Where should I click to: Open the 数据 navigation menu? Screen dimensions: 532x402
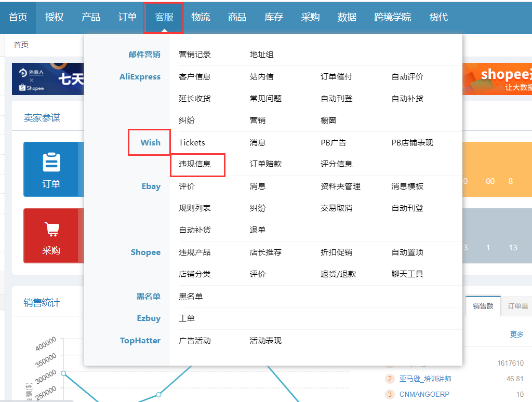point(347,17)
